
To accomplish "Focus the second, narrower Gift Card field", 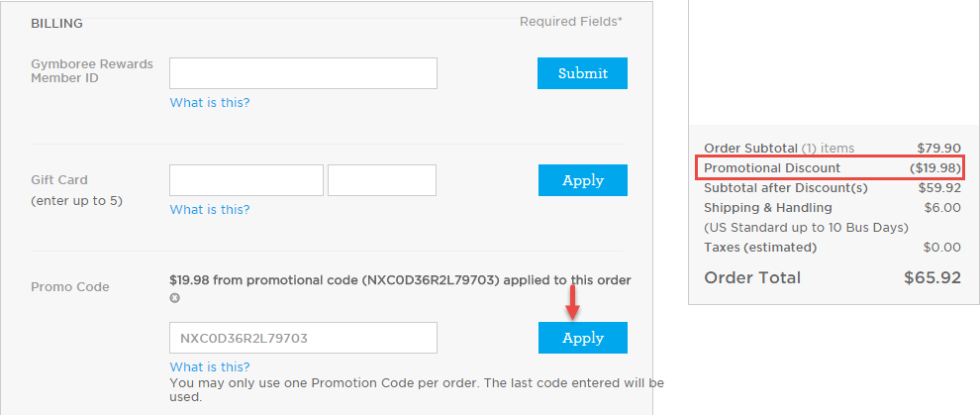I will [382, 180].
